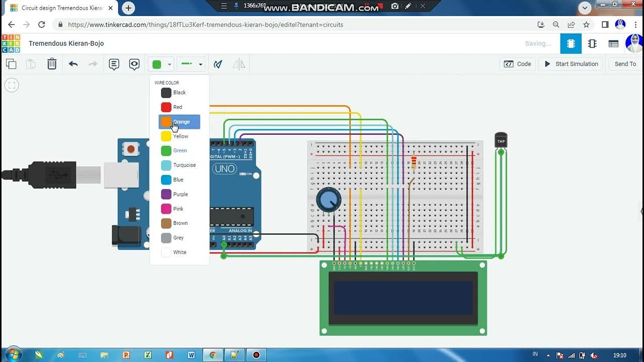Choose Pink from wire colors
This screenshot has width=644, height=362.
(180, 209)
